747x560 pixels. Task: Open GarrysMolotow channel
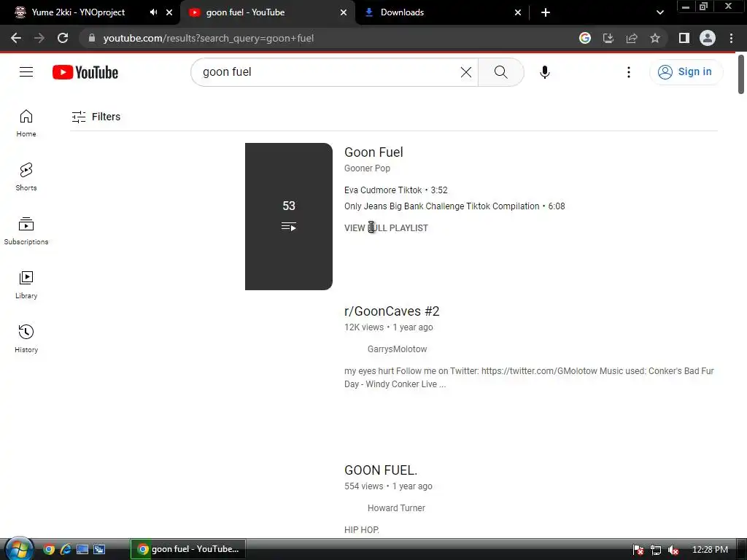[397, 349]
